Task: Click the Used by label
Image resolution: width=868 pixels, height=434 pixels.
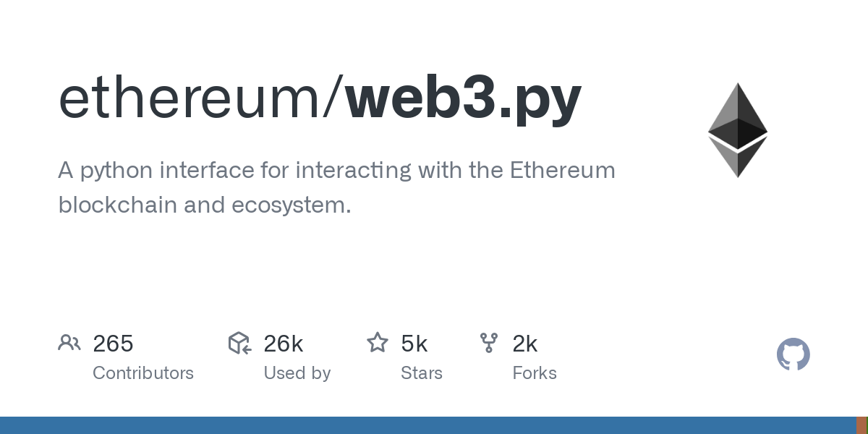Action: point(297,373)
